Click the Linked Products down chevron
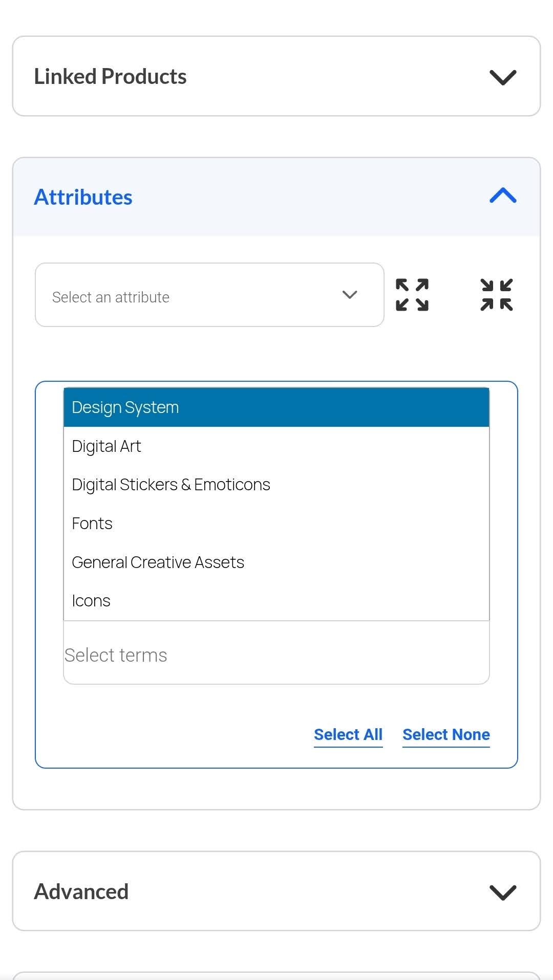Viewport: 553px width, 980px height. click(x=503, y=77)
